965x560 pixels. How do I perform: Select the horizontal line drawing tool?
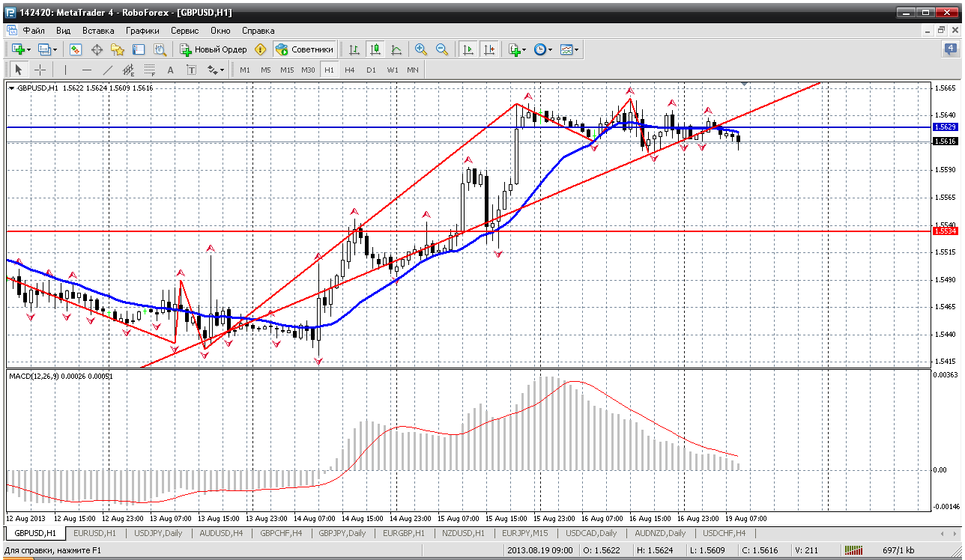tap(87, 70)
